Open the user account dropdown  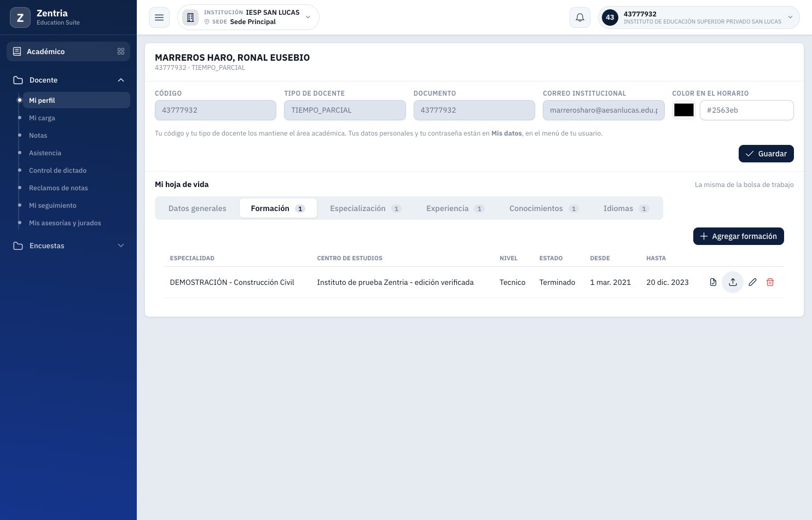coord(699,17)
